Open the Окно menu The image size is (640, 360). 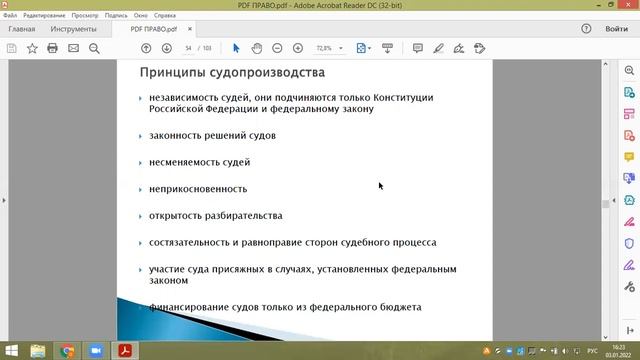[x=140, y=16]
